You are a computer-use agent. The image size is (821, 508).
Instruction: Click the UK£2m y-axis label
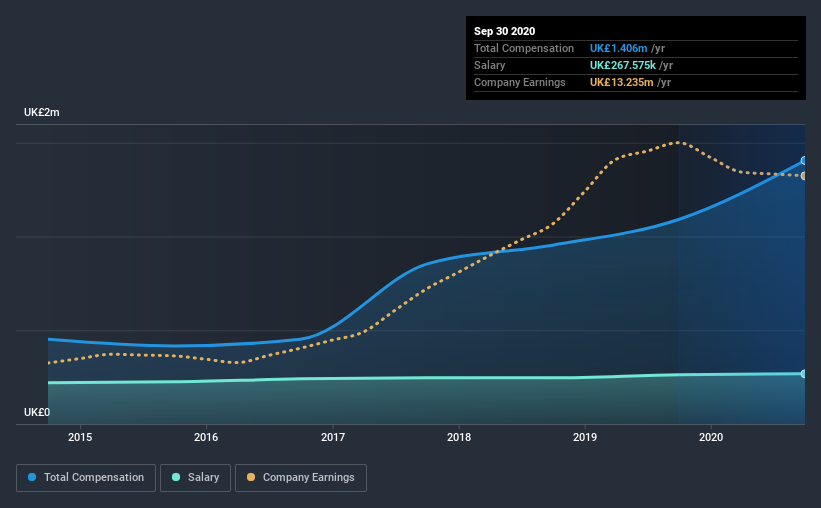click(41, 113)
